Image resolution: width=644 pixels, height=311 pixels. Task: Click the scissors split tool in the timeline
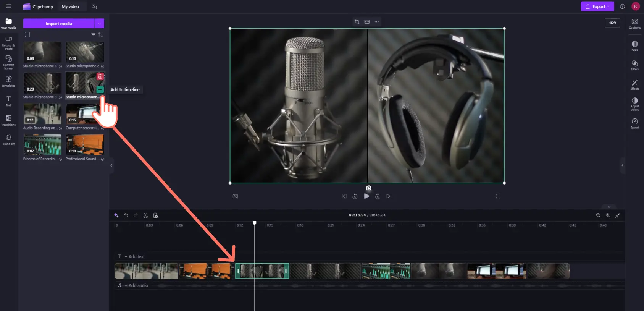[145, 215]
